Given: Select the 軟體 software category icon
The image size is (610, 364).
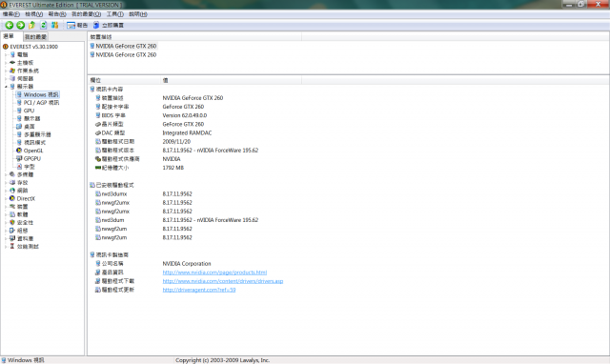Looking at the screenshot, I should [x=12, y=214].
